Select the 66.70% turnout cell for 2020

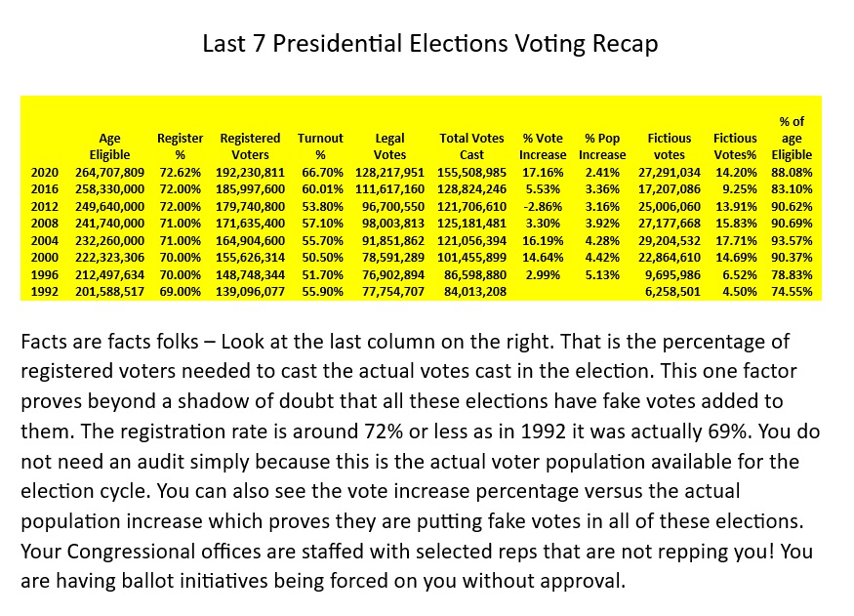click(x=322, y=173)
